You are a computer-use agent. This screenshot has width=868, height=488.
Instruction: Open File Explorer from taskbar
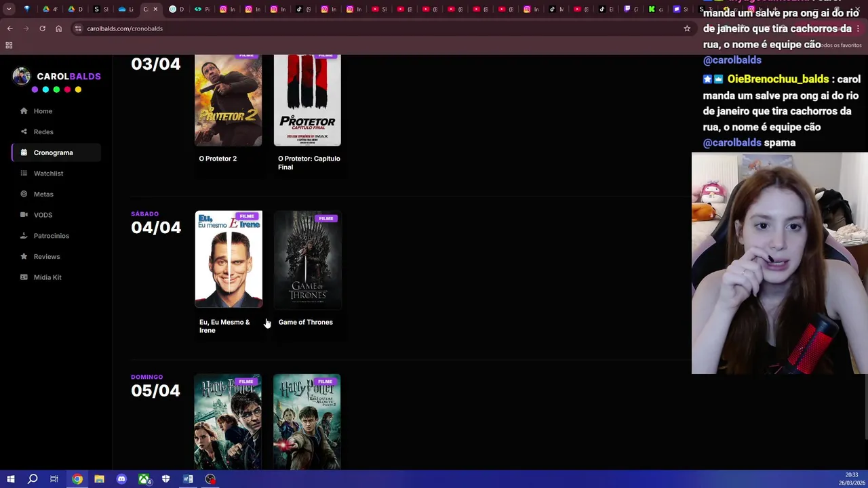pyautogui.click(x=99, y=479)
